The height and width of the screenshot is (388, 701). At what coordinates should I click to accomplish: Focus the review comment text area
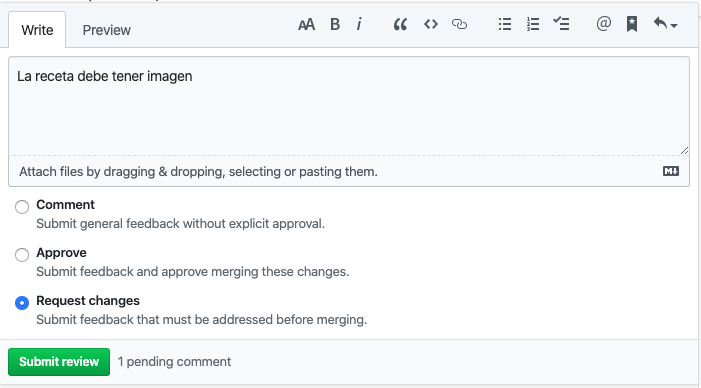pyautogui.click(x=349, y=106)
